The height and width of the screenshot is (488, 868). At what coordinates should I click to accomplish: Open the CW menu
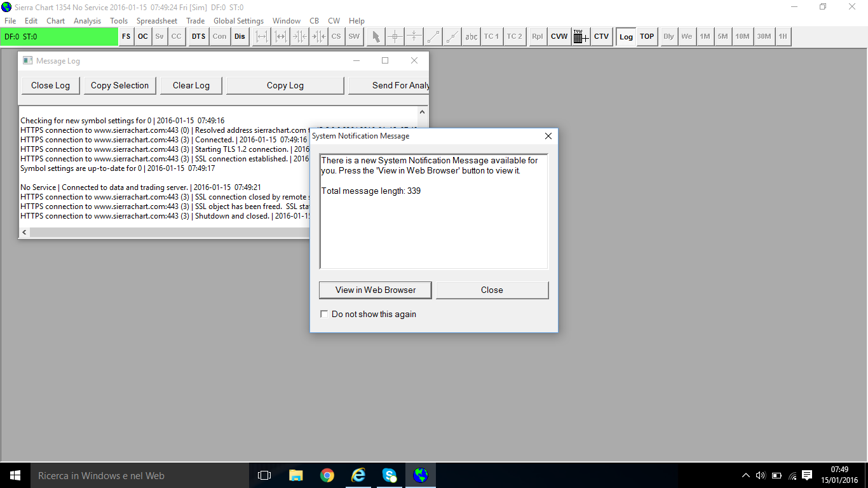click(x=334, y=21)
